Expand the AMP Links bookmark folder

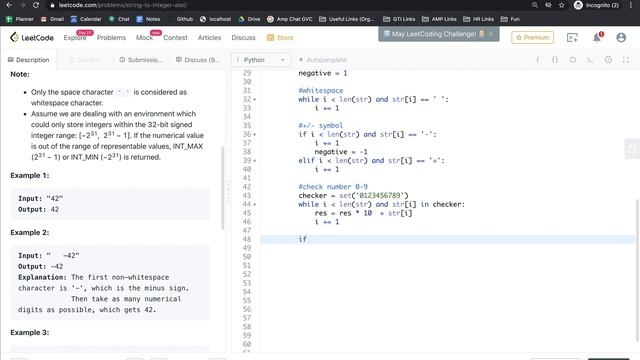[439, 19]
